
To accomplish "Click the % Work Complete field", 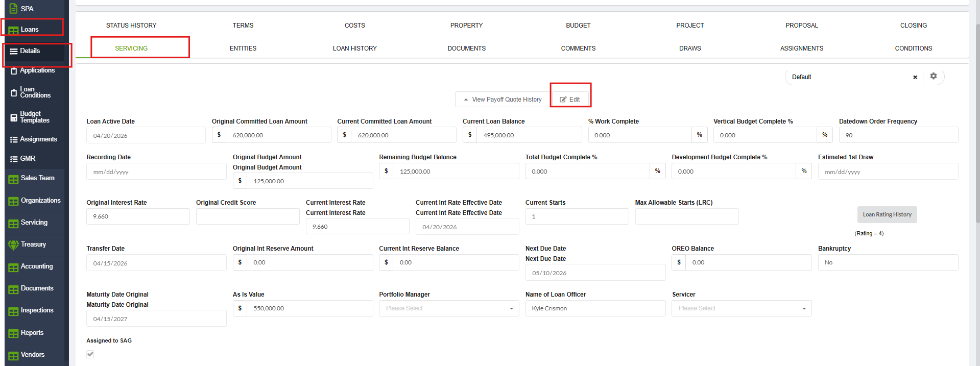I will (x=640, y=135).
